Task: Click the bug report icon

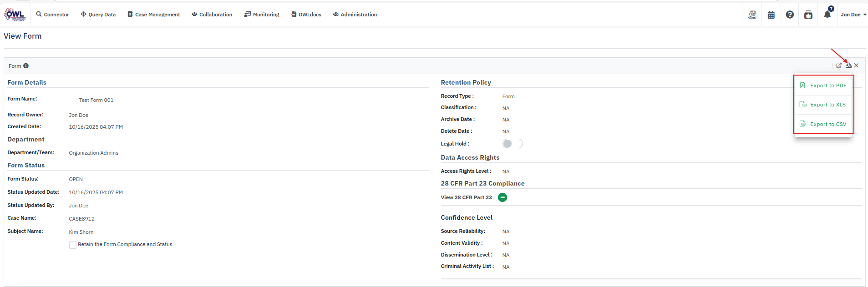Action: click(x=808, y=15)
